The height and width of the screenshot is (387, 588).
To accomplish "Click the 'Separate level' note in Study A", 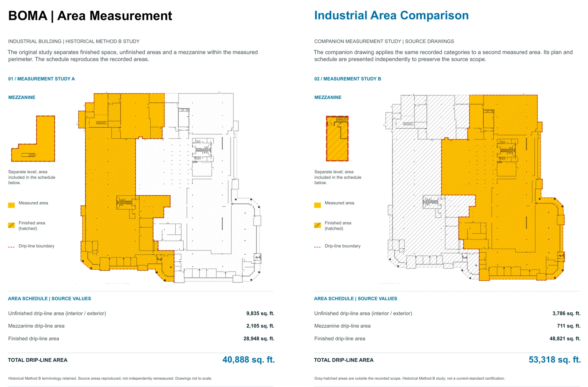I will click(x=32, y=177).
